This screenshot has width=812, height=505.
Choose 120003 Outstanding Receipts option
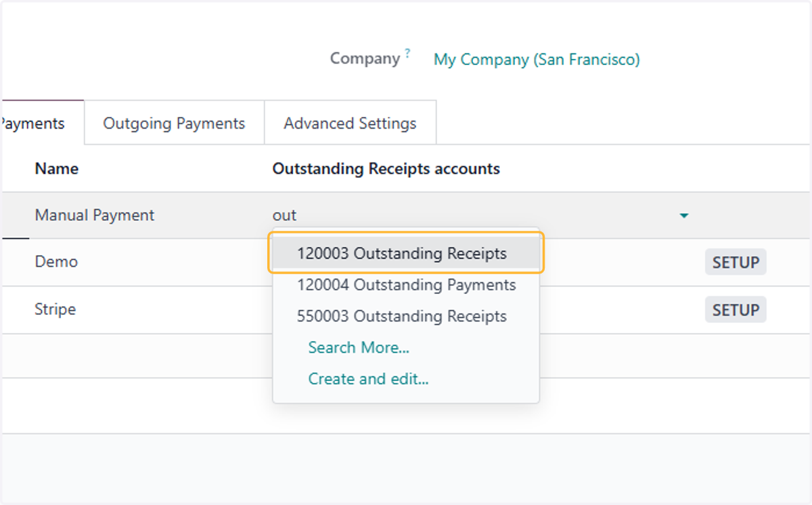406,253
